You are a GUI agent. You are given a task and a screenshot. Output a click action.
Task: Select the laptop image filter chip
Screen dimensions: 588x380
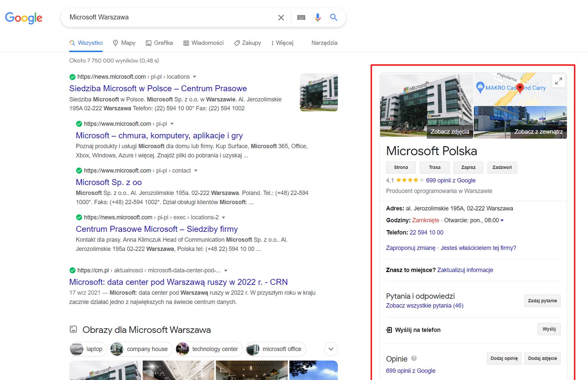click(x=88, y=349)
